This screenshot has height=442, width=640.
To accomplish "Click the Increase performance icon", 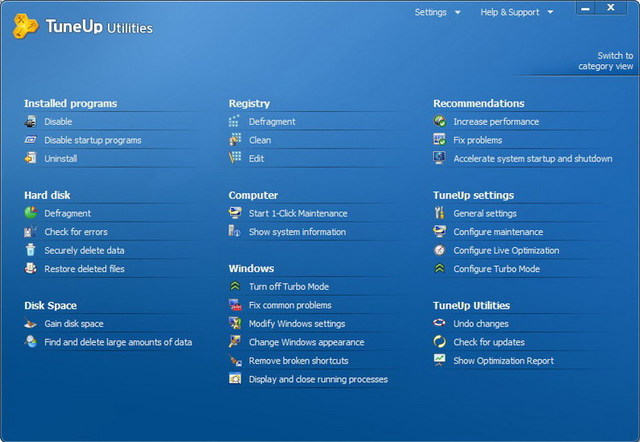I will [440, 121].
